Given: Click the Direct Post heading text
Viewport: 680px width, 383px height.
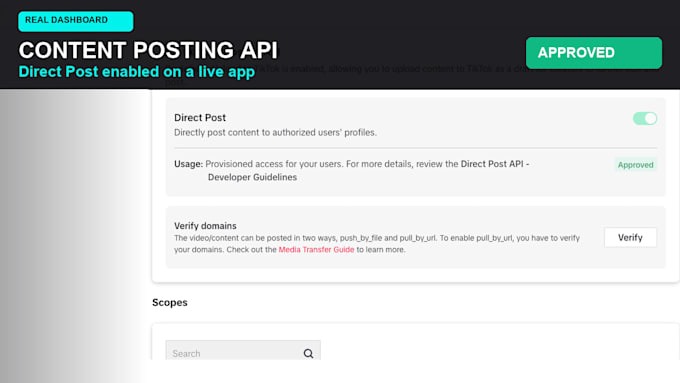Looking at the screenshot, I should click(200, 118).
